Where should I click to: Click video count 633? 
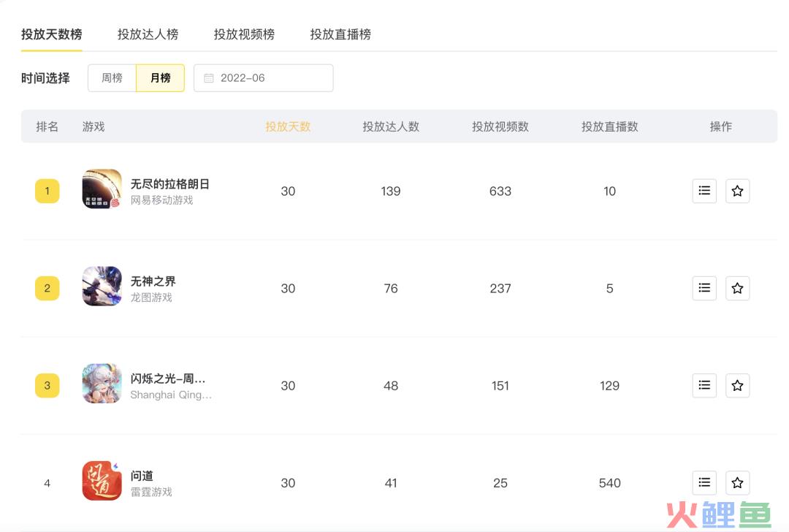pyautogui.click(x=500, y=191)
